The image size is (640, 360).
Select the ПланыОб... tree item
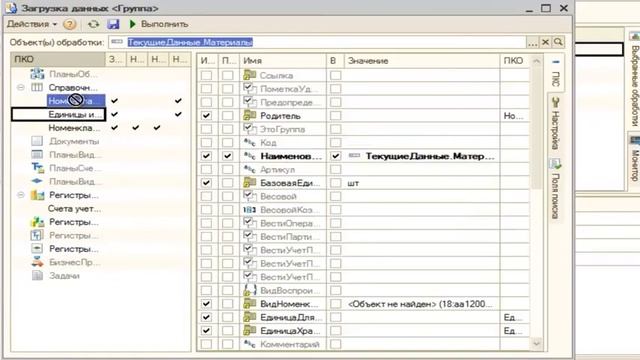(73, 74)
